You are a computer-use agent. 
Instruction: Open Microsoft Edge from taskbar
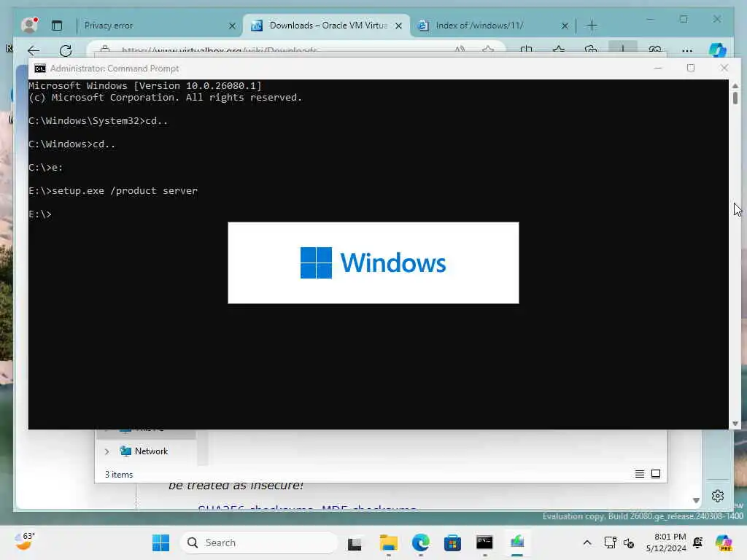pos(421,542)
